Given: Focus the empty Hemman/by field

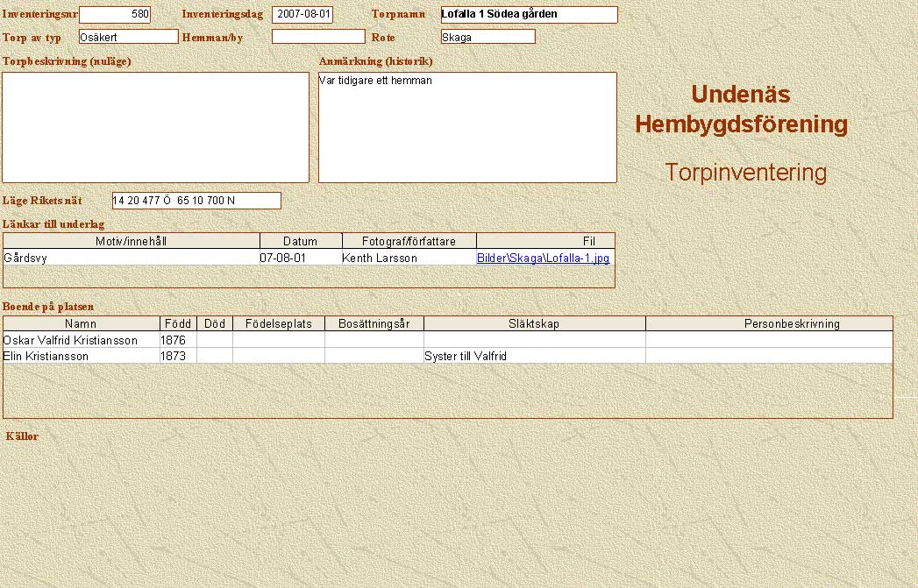Looking at the screenshot, I should point(318,37).
